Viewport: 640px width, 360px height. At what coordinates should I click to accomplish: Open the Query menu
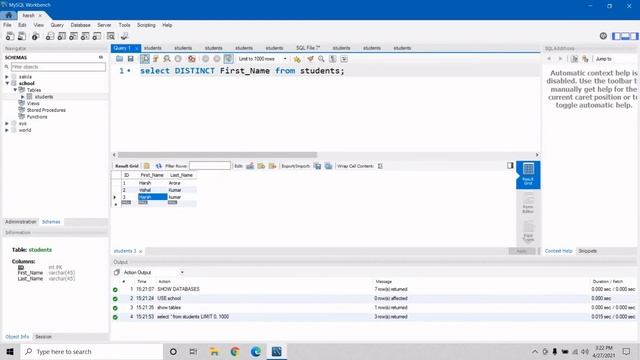click(57, 25)
